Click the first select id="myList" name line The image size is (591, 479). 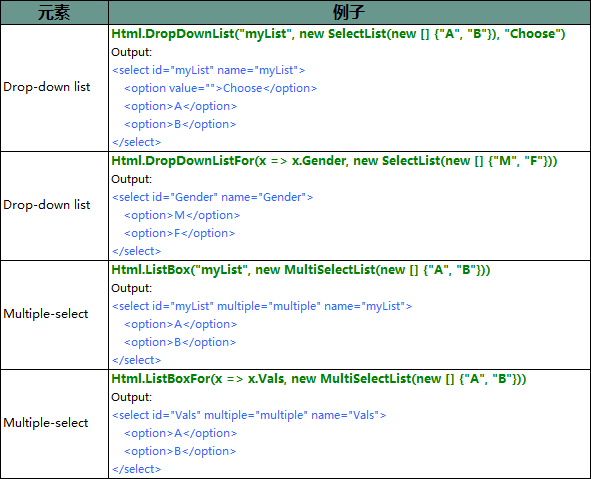coord(208,70)
